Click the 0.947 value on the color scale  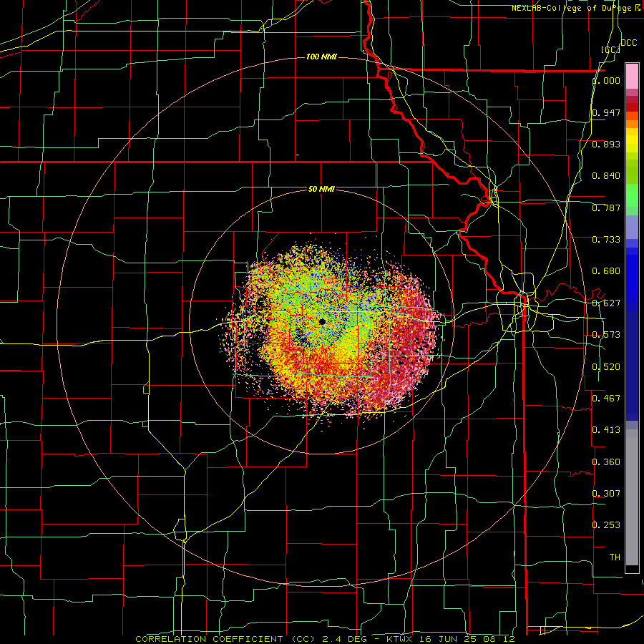(x=606, y=112)
